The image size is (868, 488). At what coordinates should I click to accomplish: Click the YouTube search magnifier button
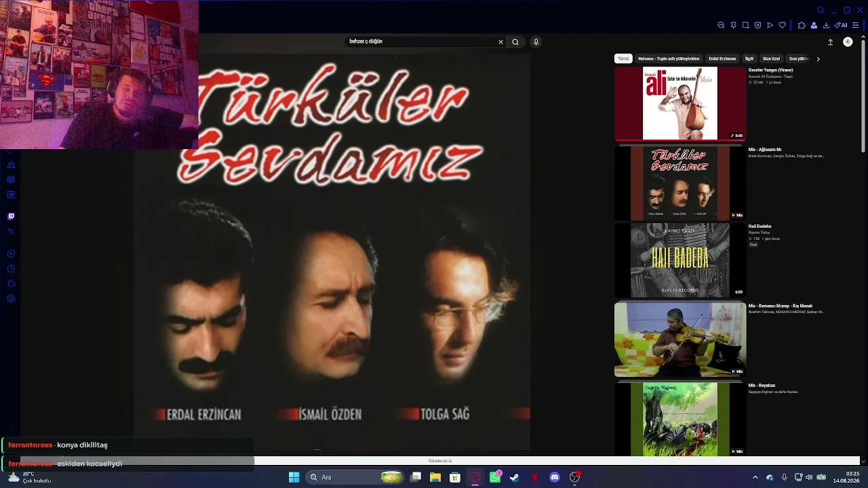515,42
